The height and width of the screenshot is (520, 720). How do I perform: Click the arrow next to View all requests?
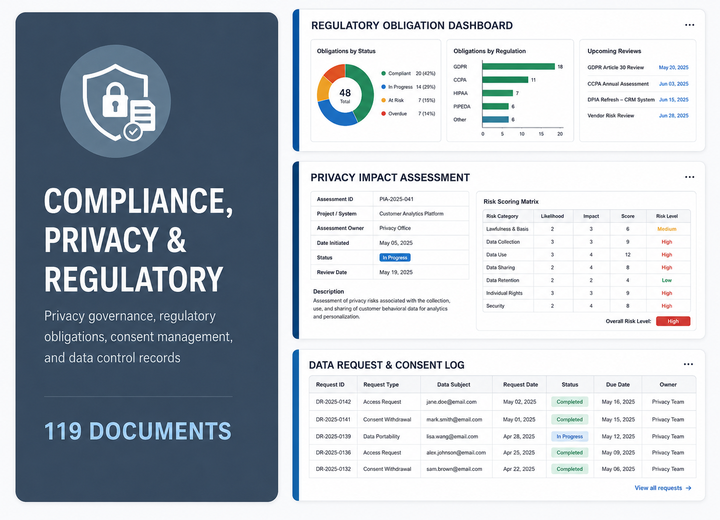tap(688, 488)
